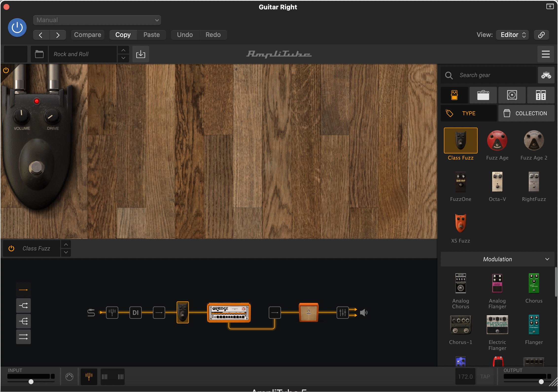
Task: Click the input cable icon in chain
Action: coord(91,313)
